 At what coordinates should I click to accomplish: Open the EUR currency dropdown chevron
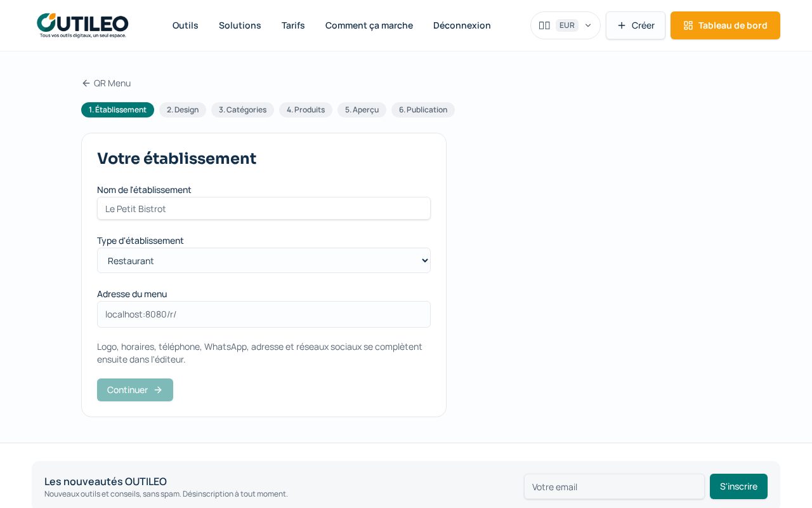click(x=587, y=25)
